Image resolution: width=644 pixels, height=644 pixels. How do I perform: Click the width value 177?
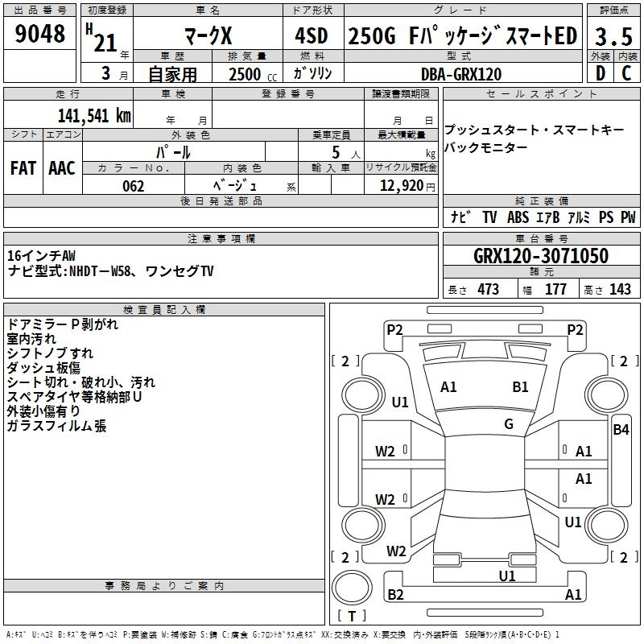[x=555, y=290]
